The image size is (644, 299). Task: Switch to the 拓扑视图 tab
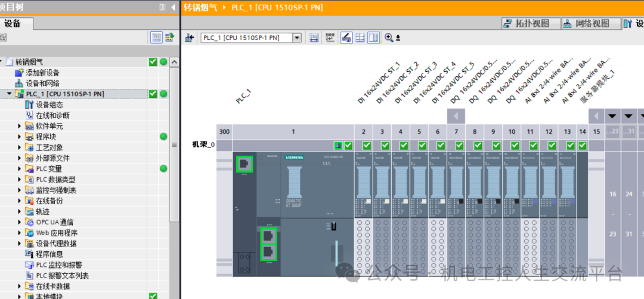pos(531,23)
